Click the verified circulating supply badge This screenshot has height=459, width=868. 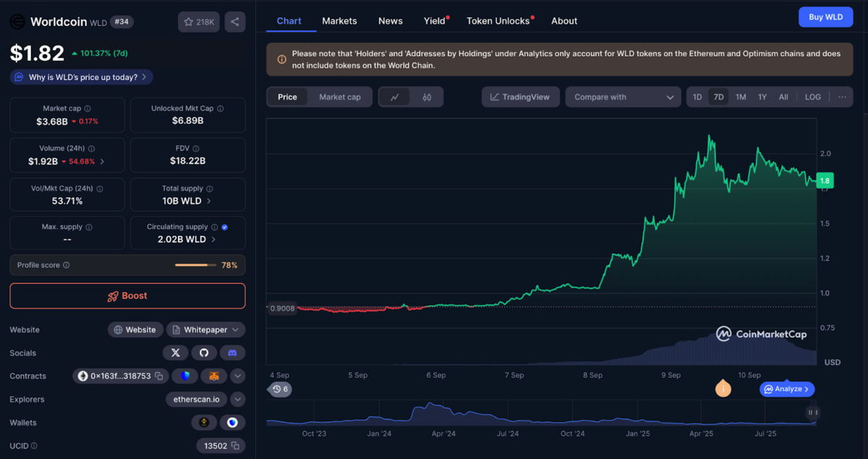225,227
